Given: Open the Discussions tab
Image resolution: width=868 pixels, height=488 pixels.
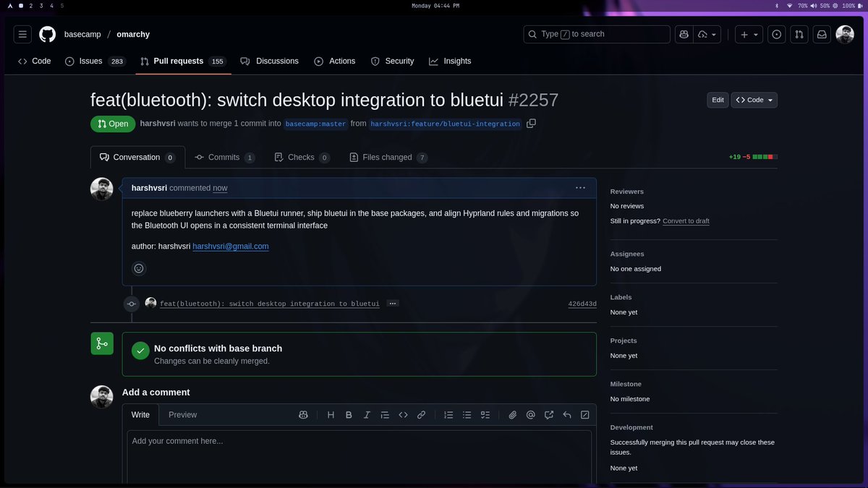Looking at the screenshot, I should (x=270, y=61).
